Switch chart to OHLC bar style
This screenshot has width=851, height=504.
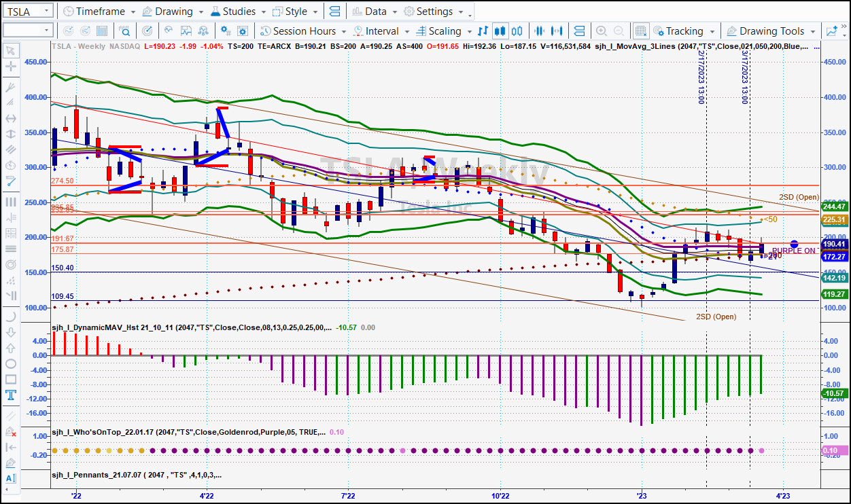[x=483, y=31]
